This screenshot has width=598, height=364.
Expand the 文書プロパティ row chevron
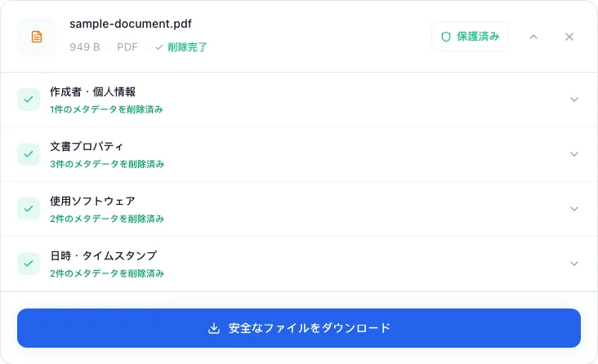coord(574,154)
